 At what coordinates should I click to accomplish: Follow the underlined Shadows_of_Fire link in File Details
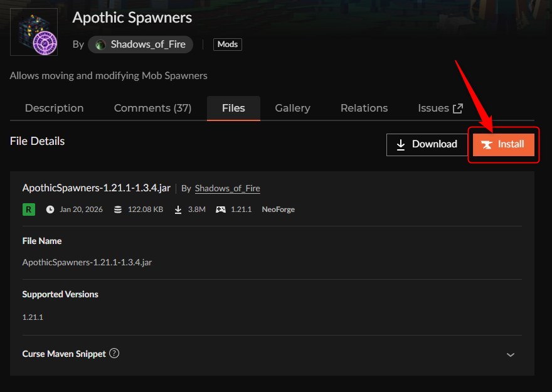pyautogui.click(x=228, y=189)
